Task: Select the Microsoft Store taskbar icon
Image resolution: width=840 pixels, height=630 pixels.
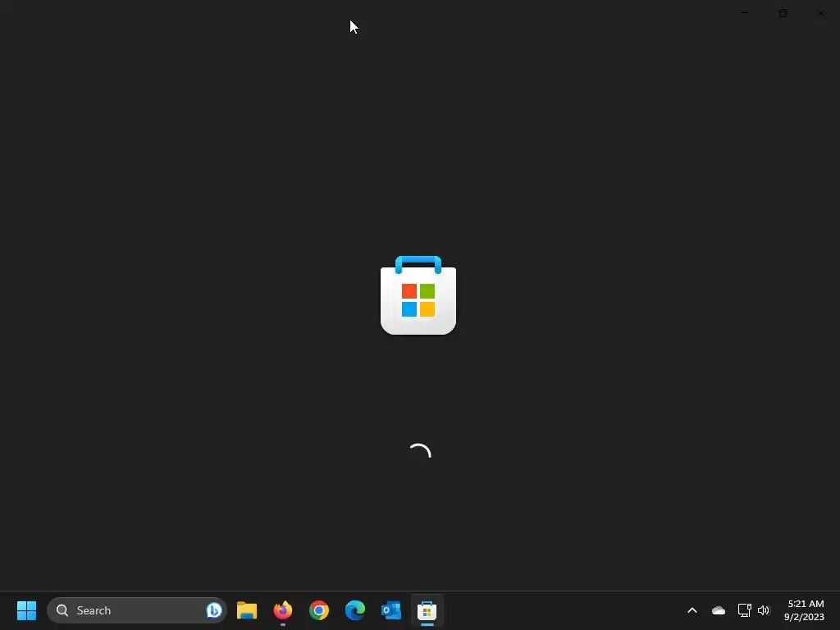Action: (427, 610)
